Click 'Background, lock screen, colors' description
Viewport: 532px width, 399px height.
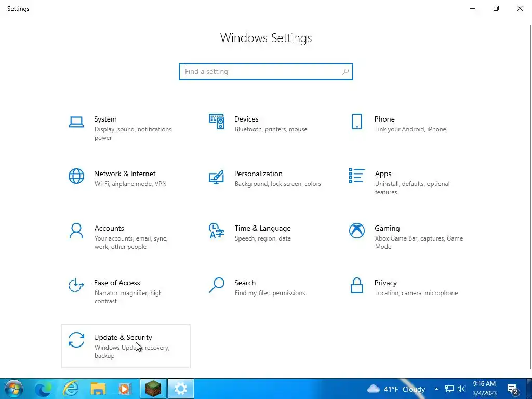pyautogui.click(x=277, y=184)
